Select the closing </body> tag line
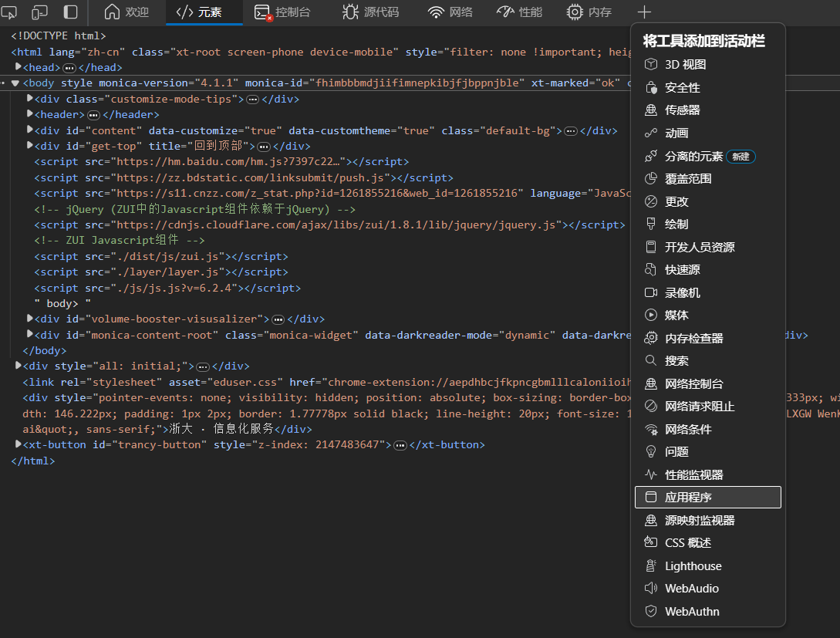Screen dimensions: 840x638 [x=45, y=350]
